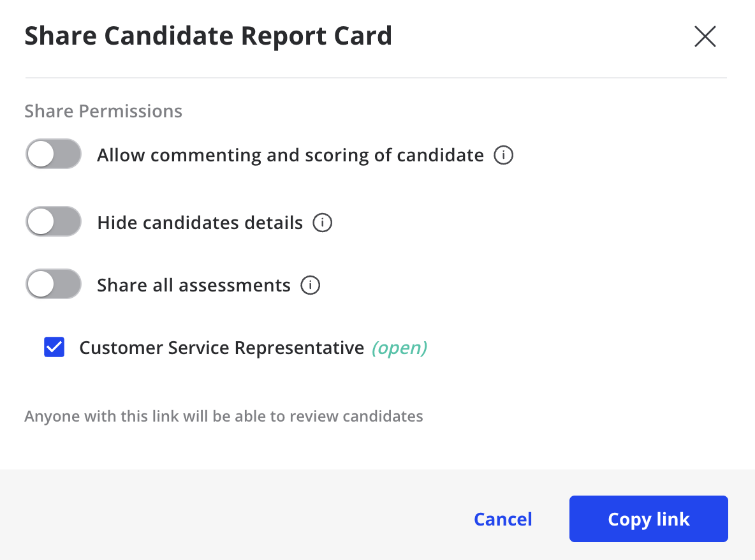Enable commenting and scoring toggle switch

[x=54, y=154]
